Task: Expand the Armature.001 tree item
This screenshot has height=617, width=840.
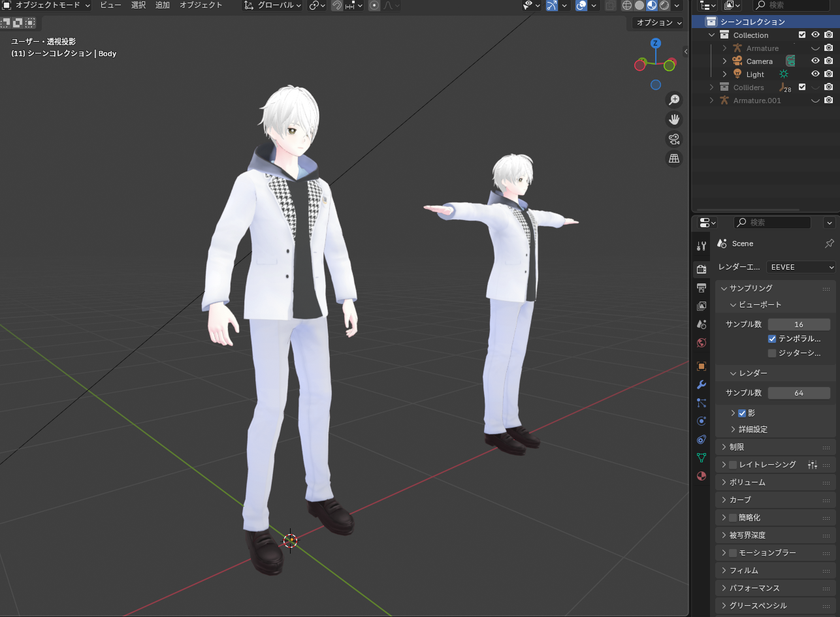Action: point(711,101)
